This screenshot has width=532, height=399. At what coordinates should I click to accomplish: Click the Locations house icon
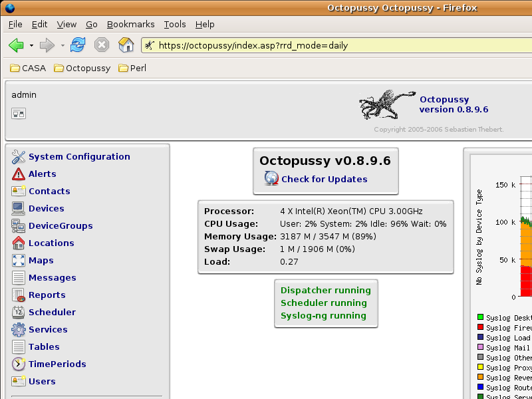pyautogui.click(x=19, y=243)
